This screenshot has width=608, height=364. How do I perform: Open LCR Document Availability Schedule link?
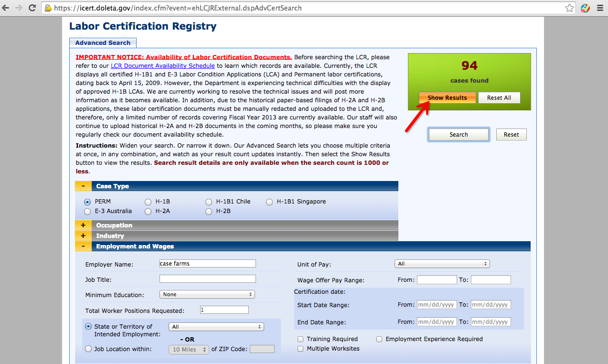[163, 66]
